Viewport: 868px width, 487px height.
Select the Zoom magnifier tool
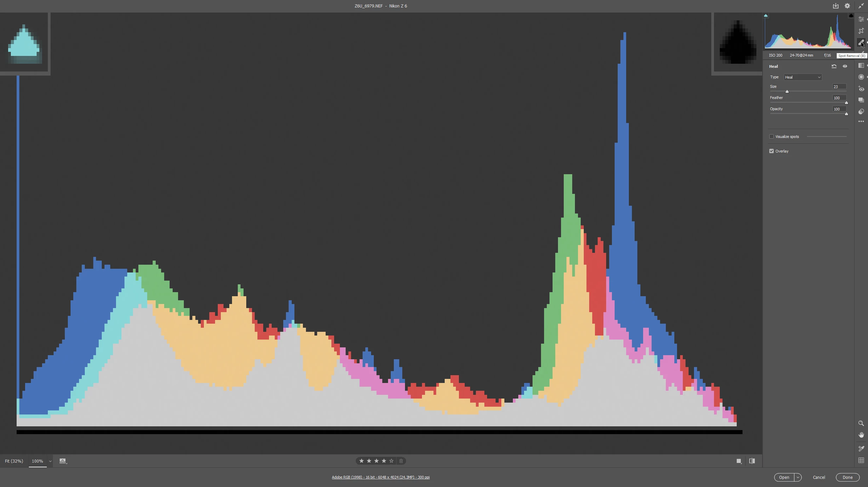[x=861, y=424]
